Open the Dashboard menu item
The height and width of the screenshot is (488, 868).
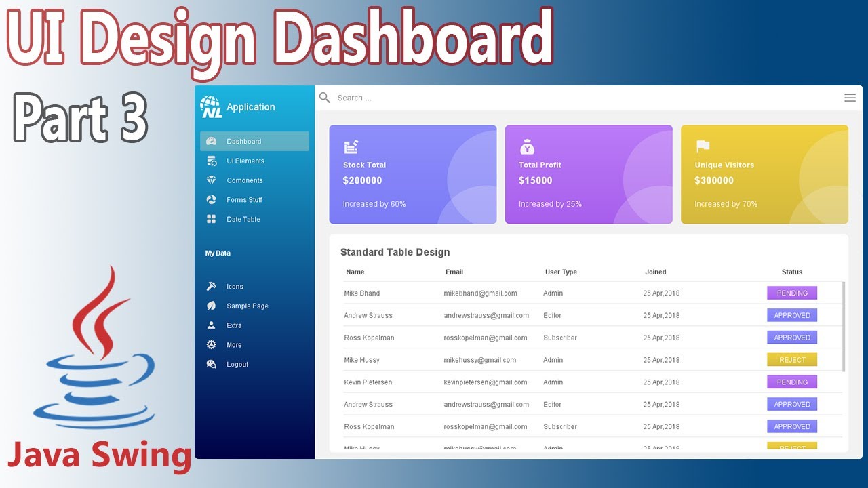coord(254,141)
